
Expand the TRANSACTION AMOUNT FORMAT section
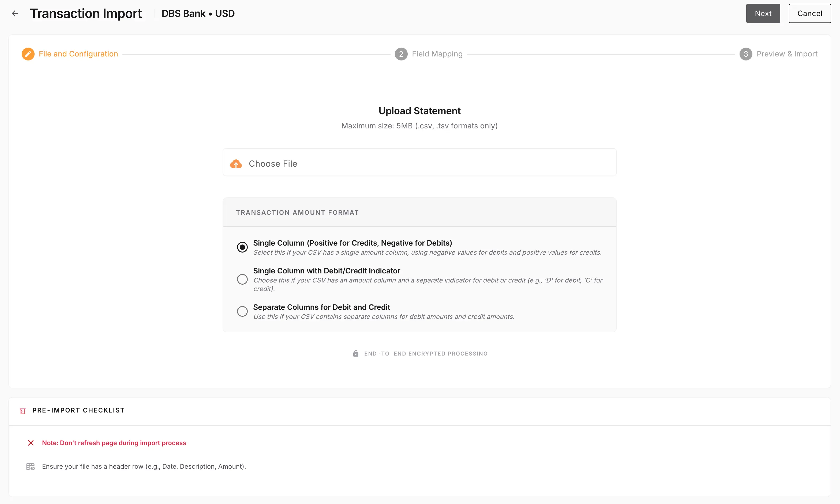pyautogui.click(x=297, y=212)
